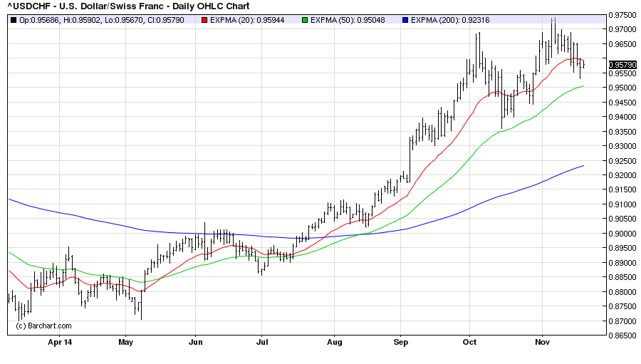The image size is (641, 364).
Task: Click the green EXPMA (50) legend swatch
Action: click(x=304, y=19)
